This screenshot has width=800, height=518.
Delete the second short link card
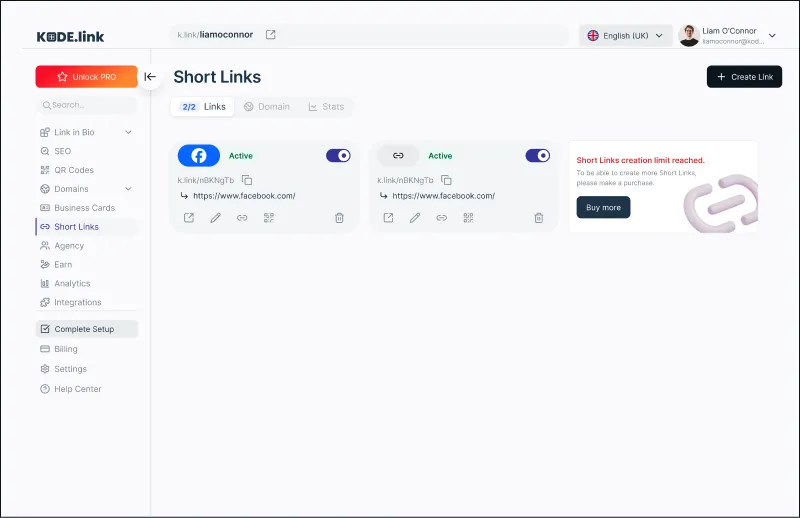pyautogui.click(x=539, y=217)
